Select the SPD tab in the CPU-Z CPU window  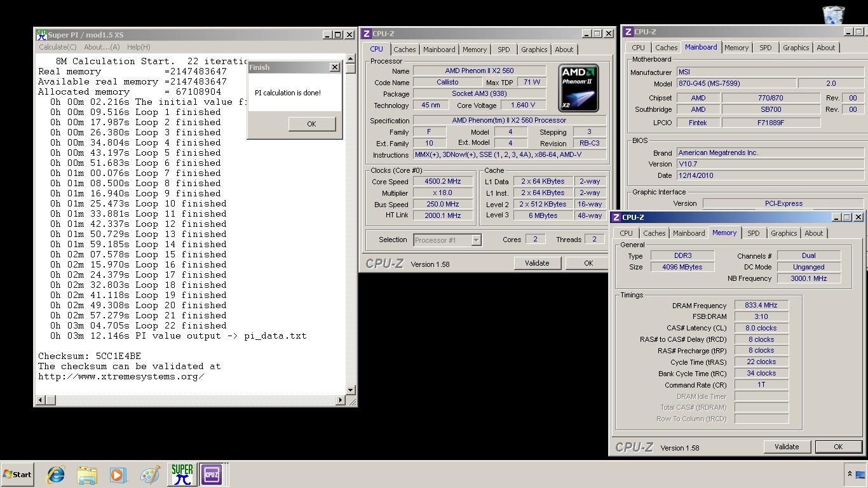504,50
